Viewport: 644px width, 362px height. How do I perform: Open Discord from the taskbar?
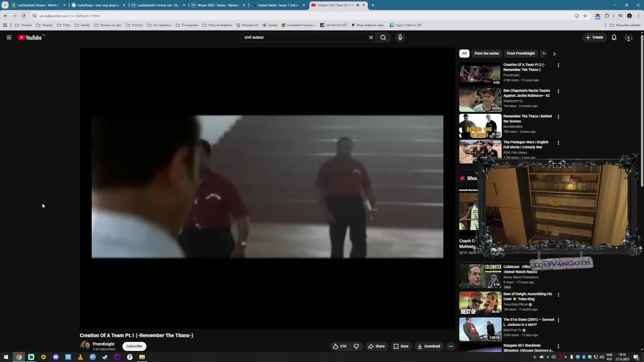point(56,357)
